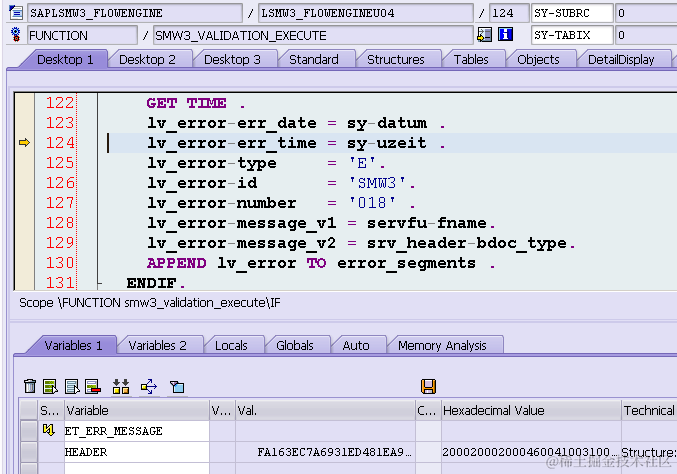Click the list icon with red bar

click(x=93, y=386)
